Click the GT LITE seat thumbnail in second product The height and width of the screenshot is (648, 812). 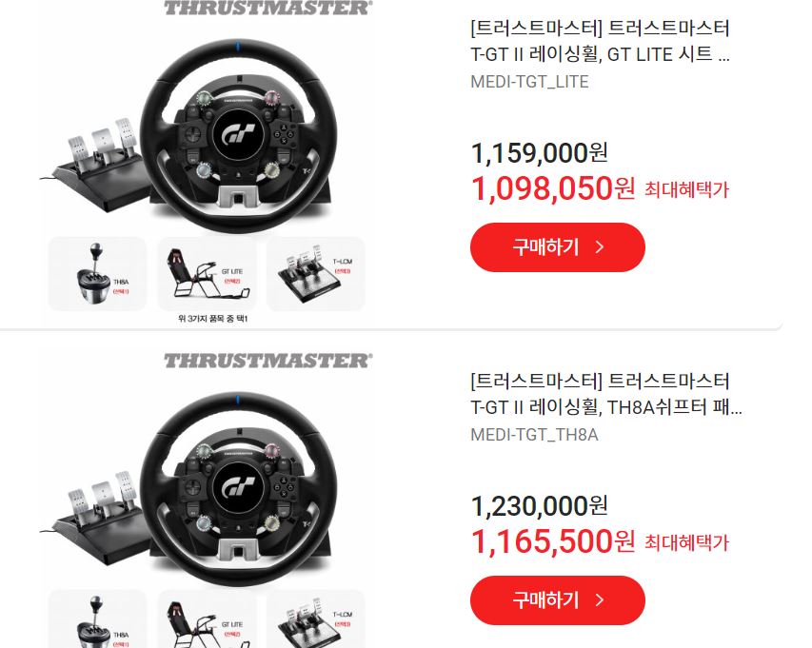(x=207, y=619)
